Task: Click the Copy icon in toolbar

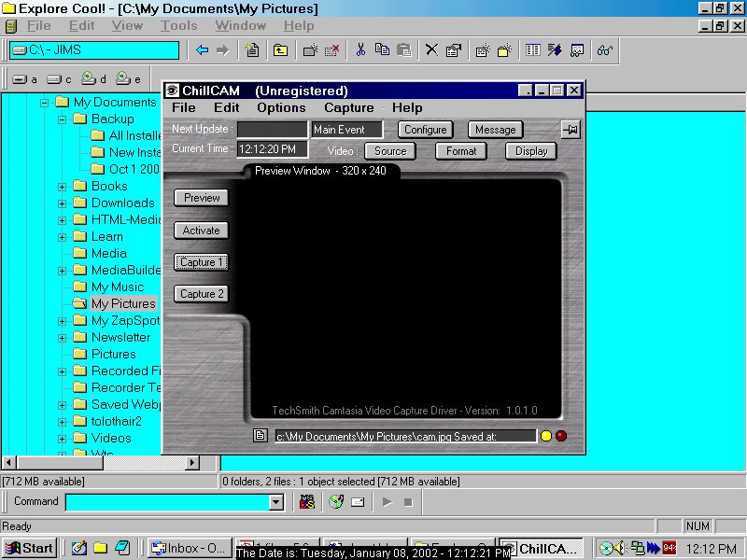Action: click(382, 49)
